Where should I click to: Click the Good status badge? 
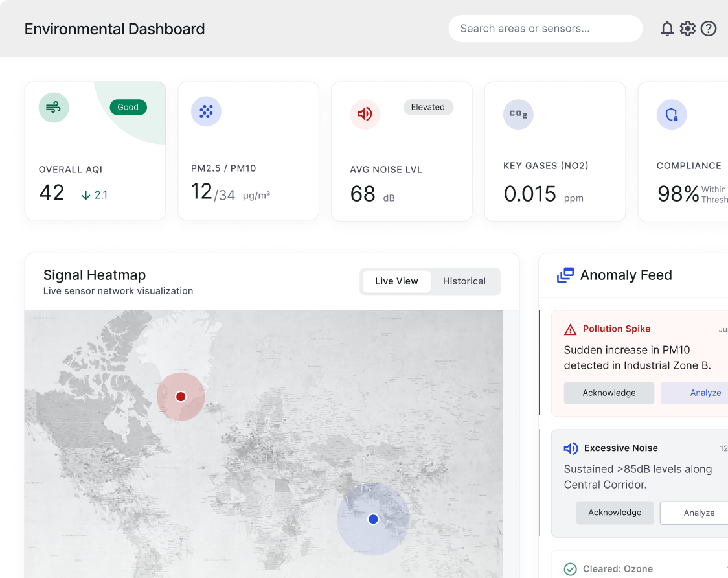(x=128, y=108)
